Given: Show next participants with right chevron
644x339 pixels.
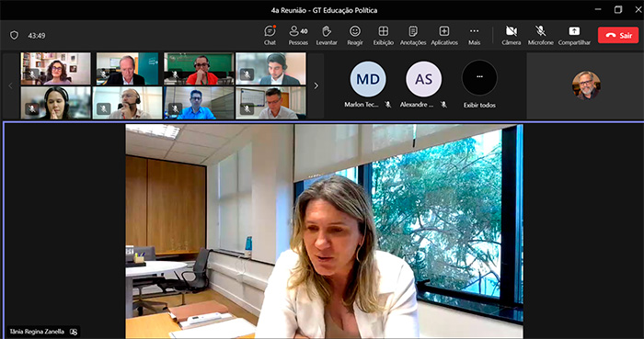Looking at the screenshot, I should click(x=316, y=85).
